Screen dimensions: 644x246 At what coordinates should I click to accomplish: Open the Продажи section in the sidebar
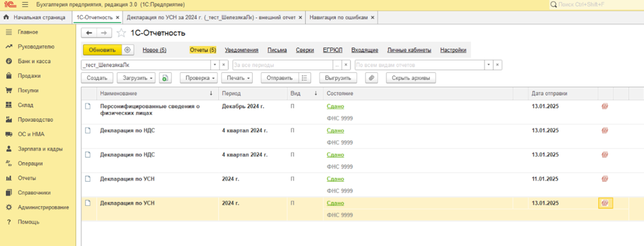(29, 76)
